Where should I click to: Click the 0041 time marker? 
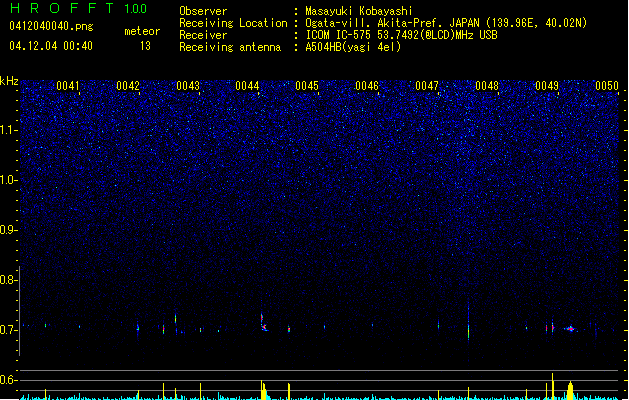68,86
